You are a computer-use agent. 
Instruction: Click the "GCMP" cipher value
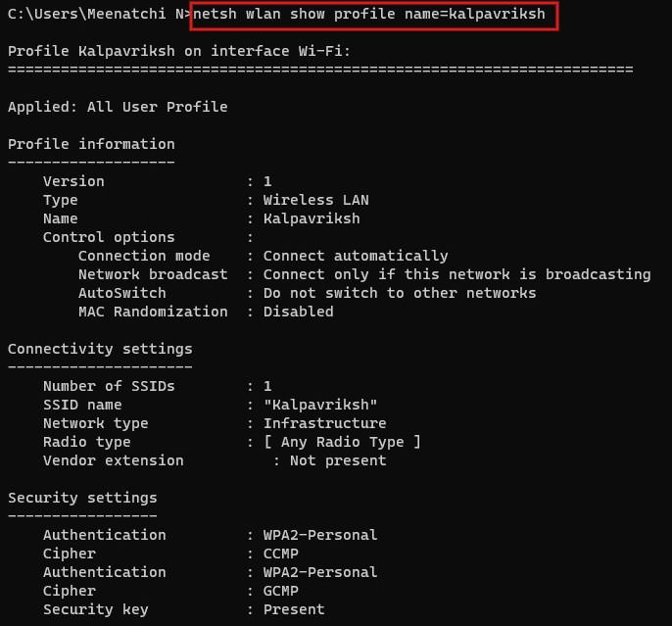[x=280, y=591]
